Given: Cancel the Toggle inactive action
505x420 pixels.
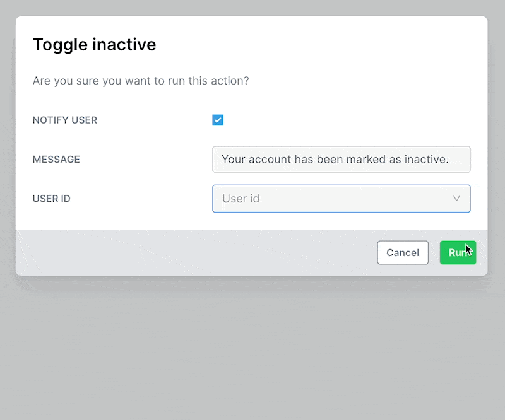Looking at the screenshot, I should tap(403, 253).
